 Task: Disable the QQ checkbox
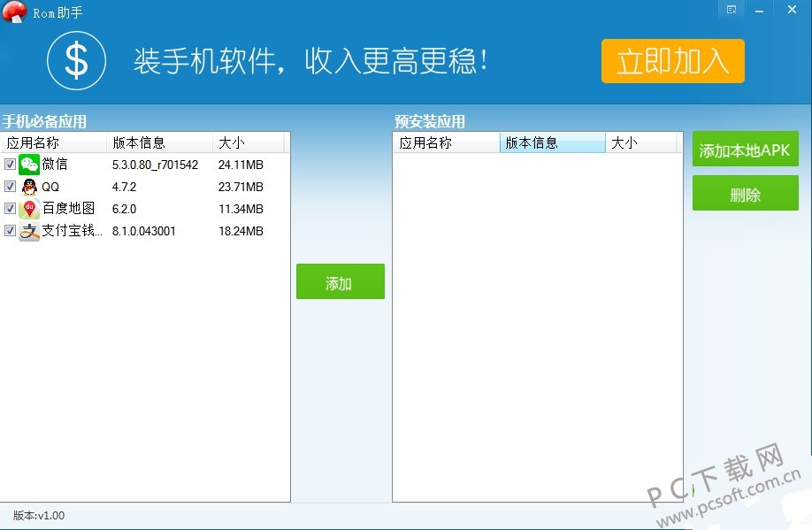(x=9, y=187)
